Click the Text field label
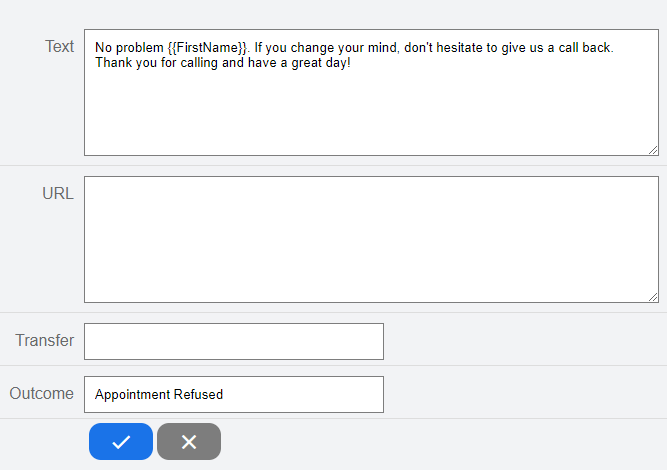This screenshot has height=470, width=667. point(60,46)
